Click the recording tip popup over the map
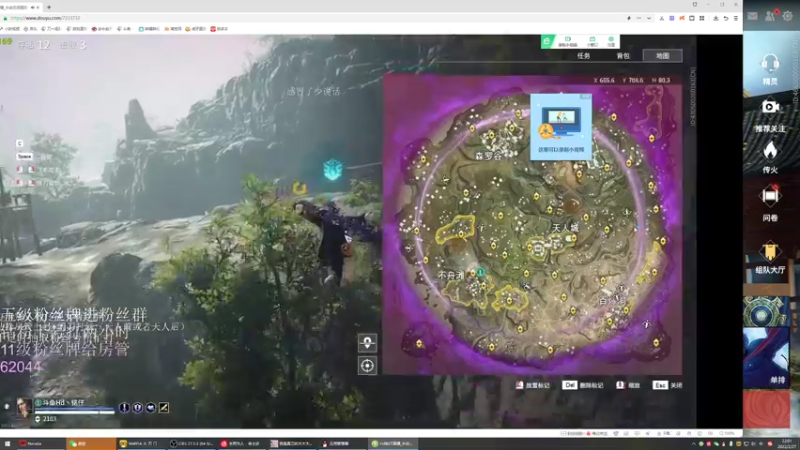This screenshot has height=450, width=800. (561, 126)
